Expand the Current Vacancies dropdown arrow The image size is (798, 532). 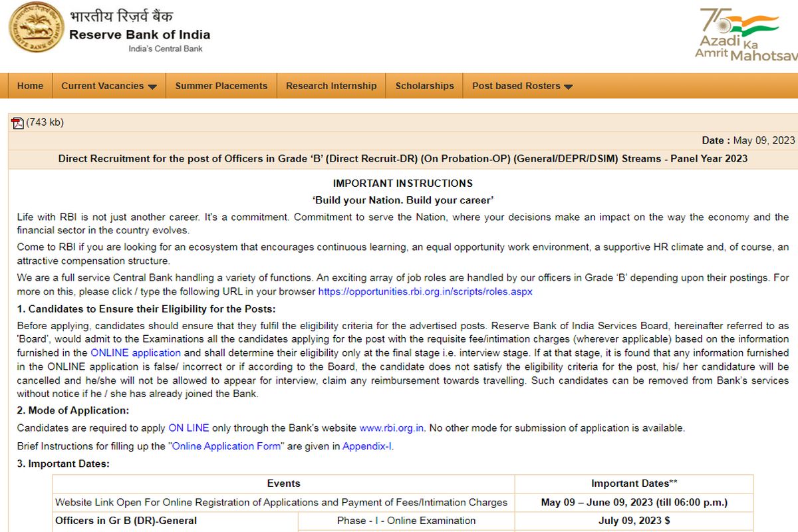(152, 86)
